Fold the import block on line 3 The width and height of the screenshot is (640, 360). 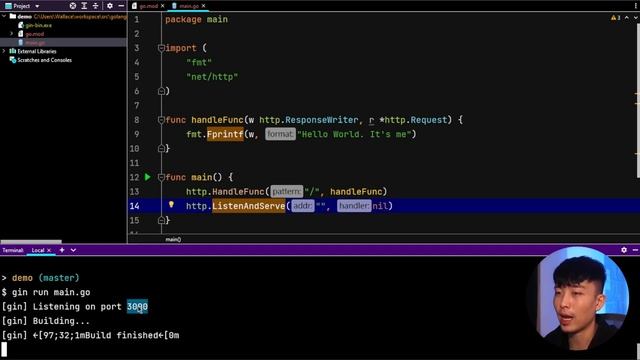(161, 48)
